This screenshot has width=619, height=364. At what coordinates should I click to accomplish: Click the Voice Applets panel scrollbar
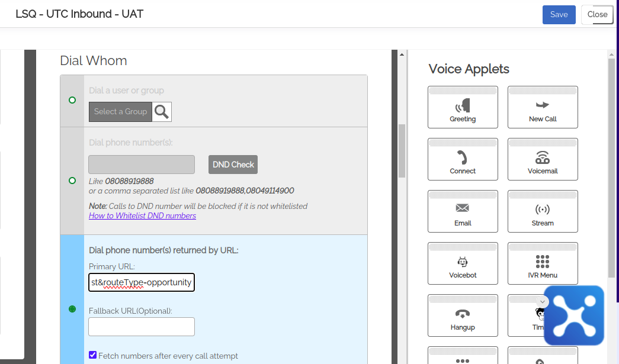611,167
